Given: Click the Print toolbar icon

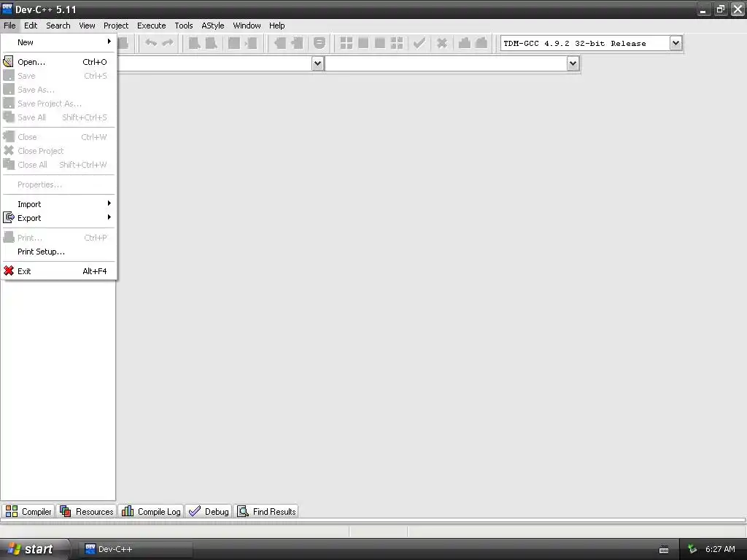Looking at the screenshot, I should 123,43.
